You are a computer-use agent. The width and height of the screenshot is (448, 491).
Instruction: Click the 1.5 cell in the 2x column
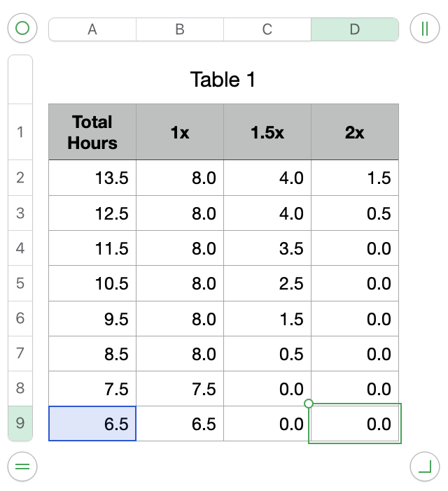pyautogui.click(x=355, y=178)
